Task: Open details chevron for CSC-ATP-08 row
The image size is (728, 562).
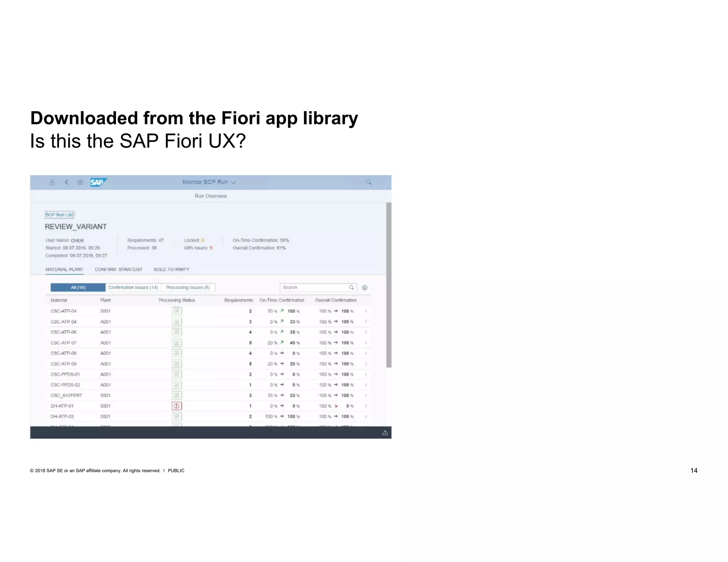Action: click(x=366, y=353)
